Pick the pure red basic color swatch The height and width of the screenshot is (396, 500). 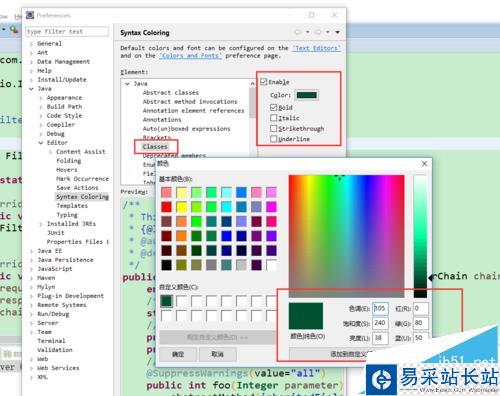click(167, 207)
